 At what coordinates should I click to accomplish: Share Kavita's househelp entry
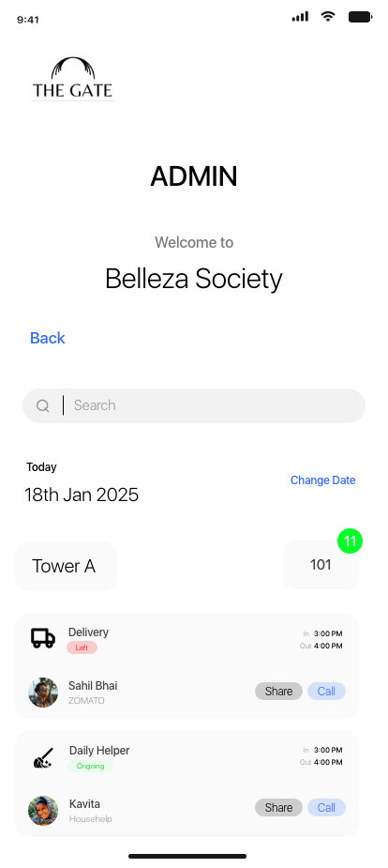pyautogui.click(x=278, y=808)
